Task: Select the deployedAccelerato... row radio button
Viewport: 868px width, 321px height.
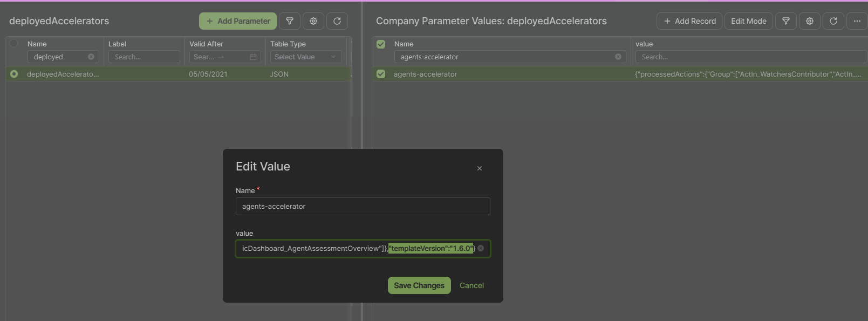Action: (14, 74)
